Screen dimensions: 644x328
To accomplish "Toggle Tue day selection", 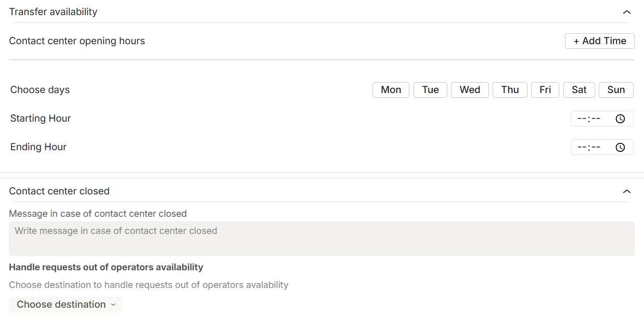I will click(430, 90).
